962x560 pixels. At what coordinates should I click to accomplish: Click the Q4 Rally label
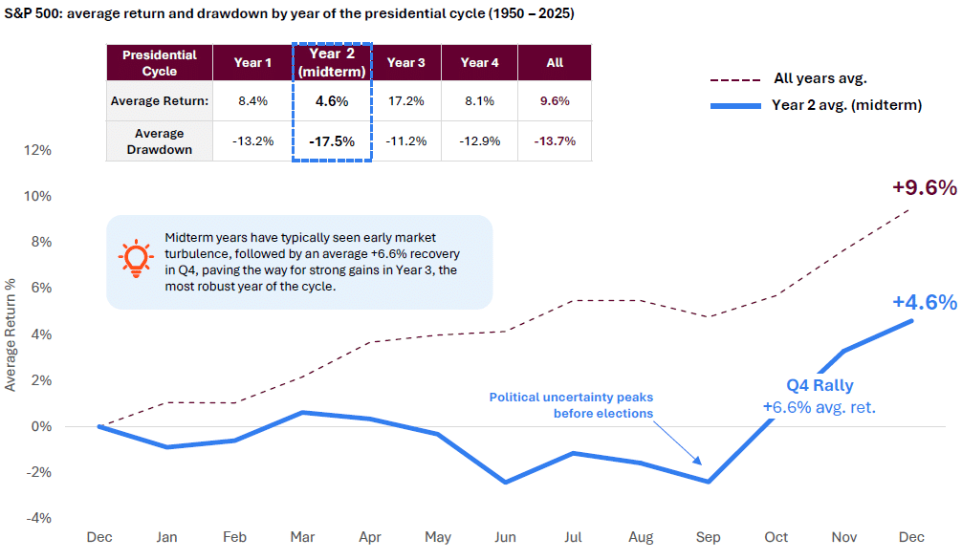point(820,386)
